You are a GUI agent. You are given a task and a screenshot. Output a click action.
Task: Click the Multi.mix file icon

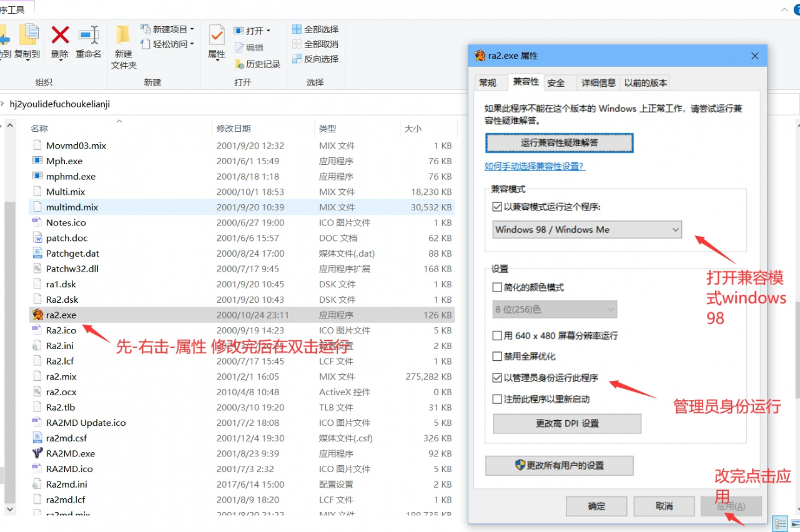pyautogui.click(x=37, y=192)
